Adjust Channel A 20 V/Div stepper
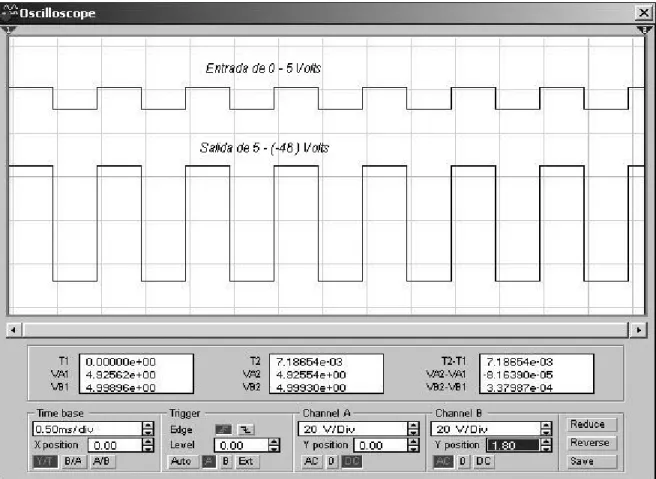 [x=413, y=429]
